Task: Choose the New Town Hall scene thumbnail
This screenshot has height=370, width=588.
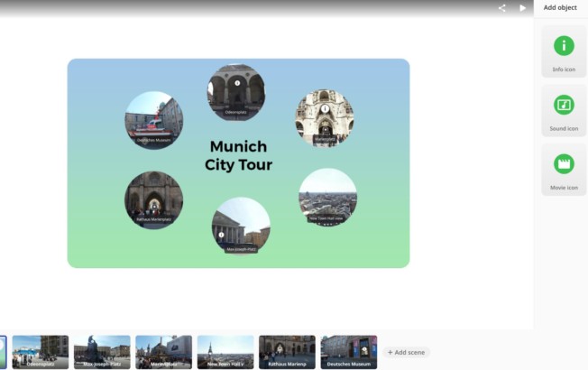Action: 225,351
